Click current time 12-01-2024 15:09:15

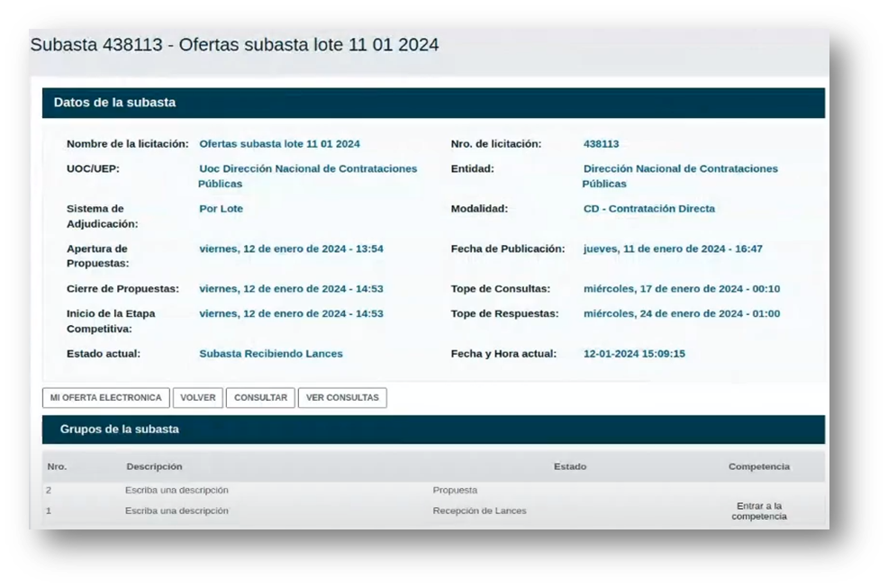634,354
